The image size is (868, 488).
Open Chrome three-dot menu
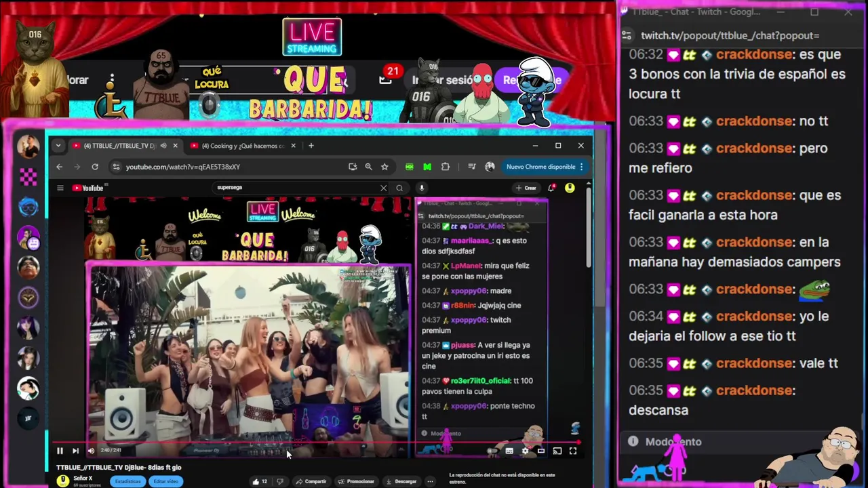[x=581, y=167]
